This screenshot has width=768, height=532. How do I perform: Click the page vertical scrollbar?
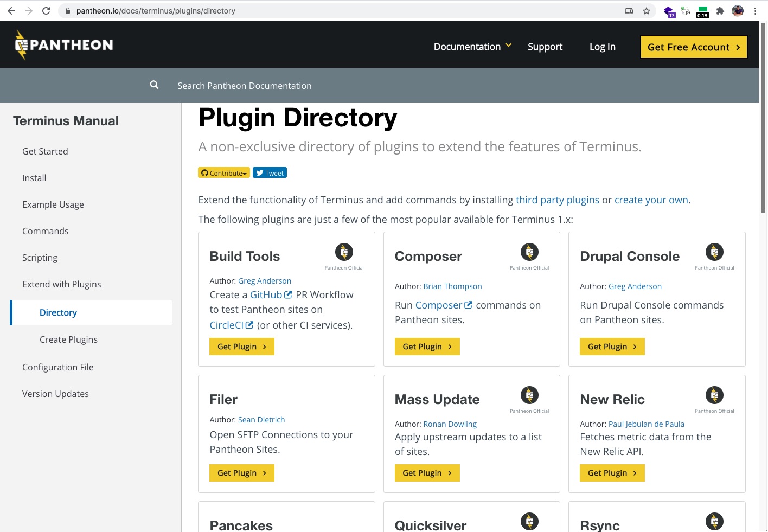pos(763,117)
